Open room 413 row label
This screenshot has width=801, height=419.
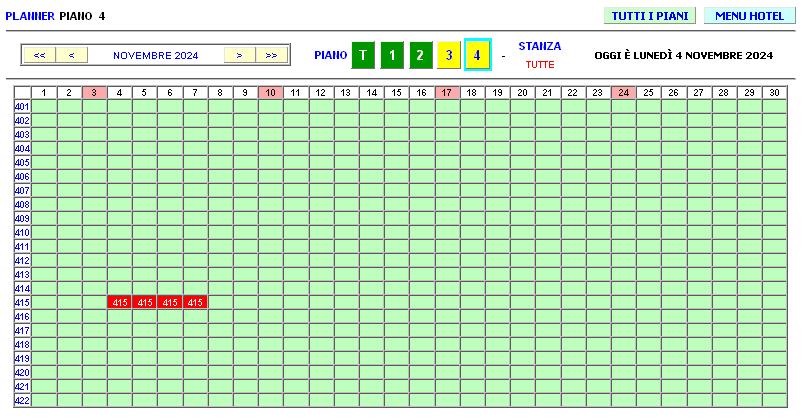click(x=22, y=274)
